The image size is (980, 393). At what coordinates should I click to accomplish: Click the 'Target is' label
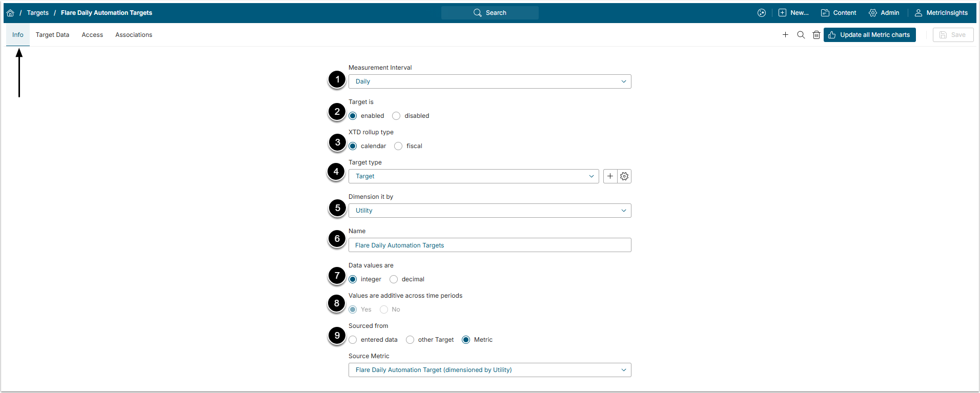pyautogui.click(x=361, y=102)
